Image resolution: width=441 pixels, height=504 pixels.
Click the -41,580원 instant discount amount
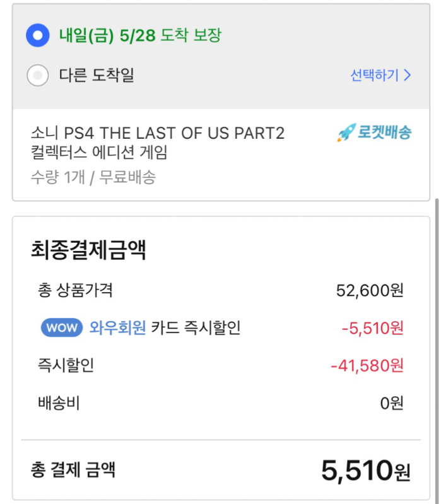tap(367, 365)
